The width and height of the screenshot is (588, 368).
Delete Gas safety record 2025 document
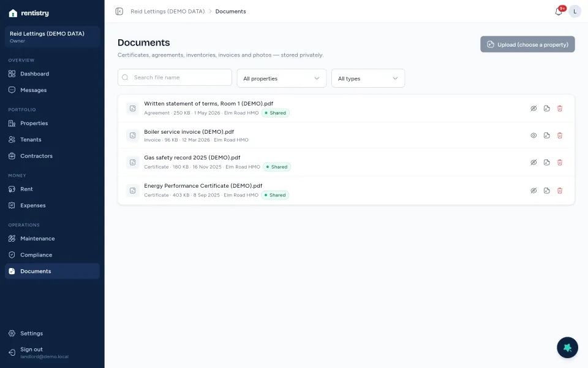pos(560,163)
